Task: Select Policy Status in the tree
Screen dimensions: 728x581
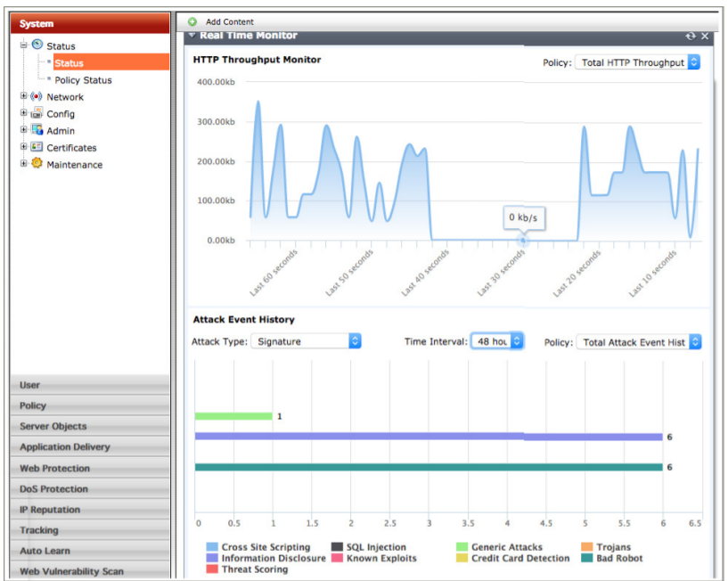Action: tap(83, 80)
